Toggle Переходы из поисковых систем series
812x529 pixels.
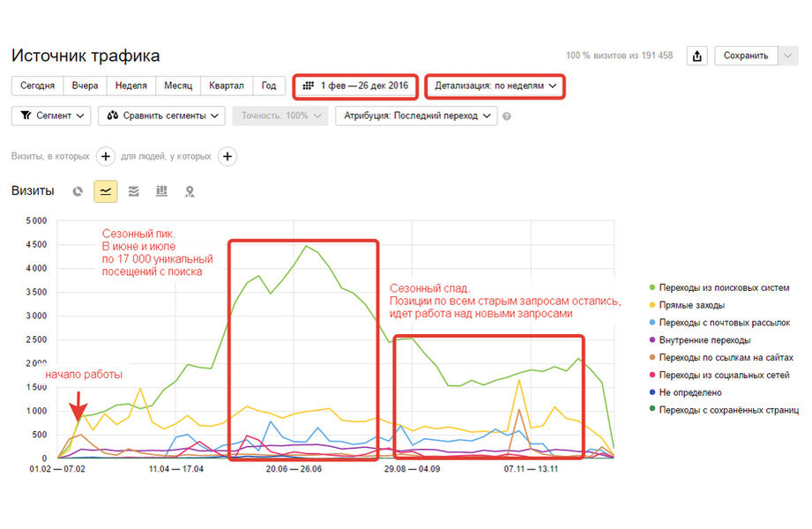[719, 287]
